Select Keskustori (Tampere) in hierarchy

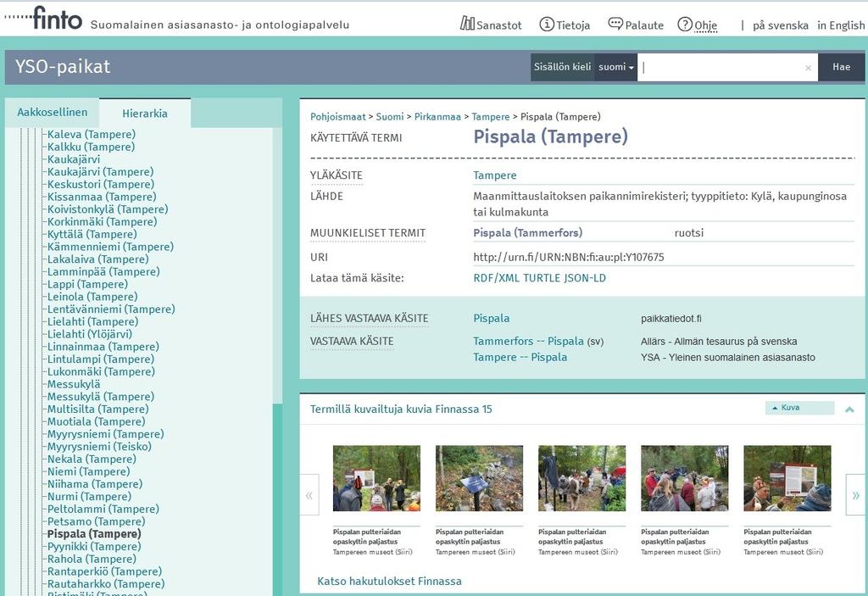101,184
